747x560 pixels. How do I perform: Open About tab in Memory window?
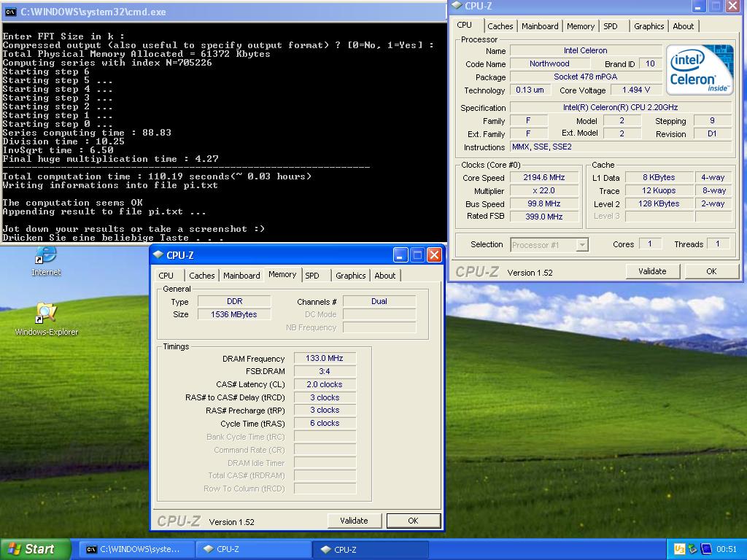click(x=385, y=275)
